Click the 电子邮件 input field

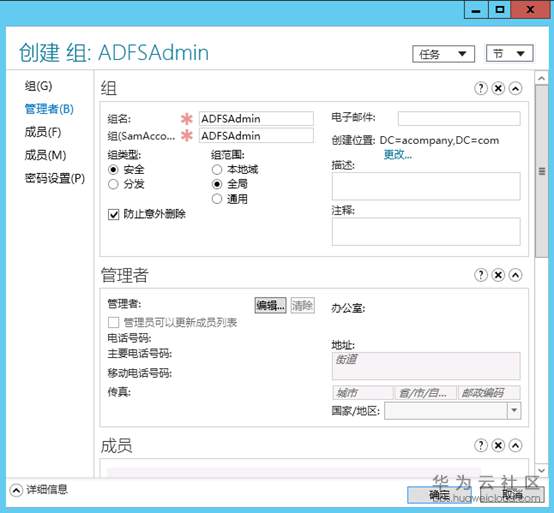click(459, 118)
